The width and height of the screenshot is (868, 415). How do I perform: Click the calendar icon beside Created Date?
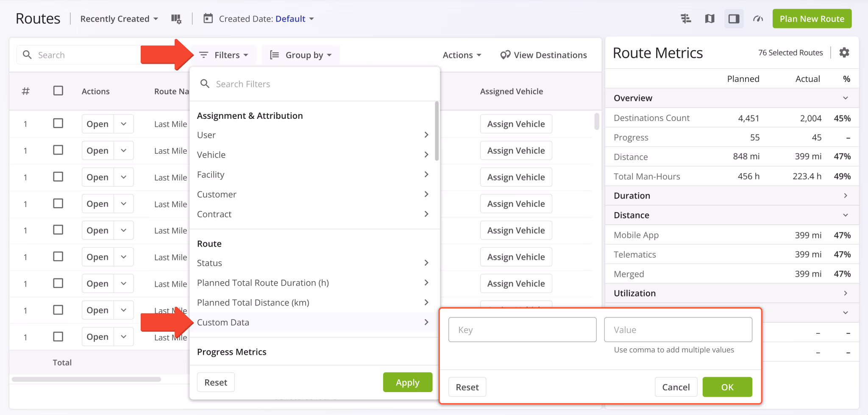(x=208, y=19)
